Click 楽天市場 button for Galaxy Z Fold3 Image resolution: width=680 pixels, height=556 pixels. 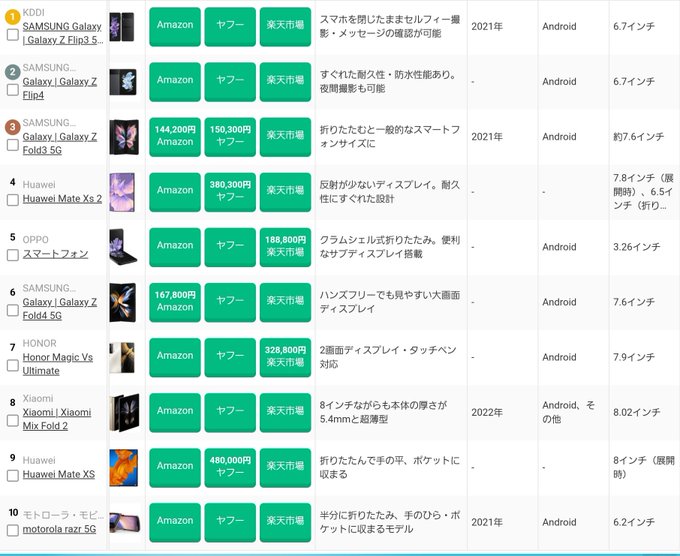(x=285, y=137)
